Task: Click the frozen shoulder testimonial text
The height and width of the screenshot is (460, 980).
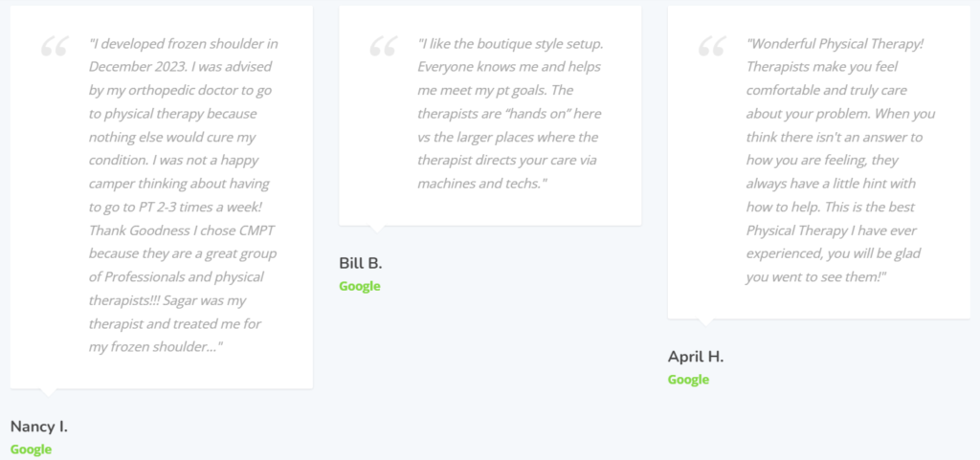Action: pyautogui.click(x=183, y=195)
